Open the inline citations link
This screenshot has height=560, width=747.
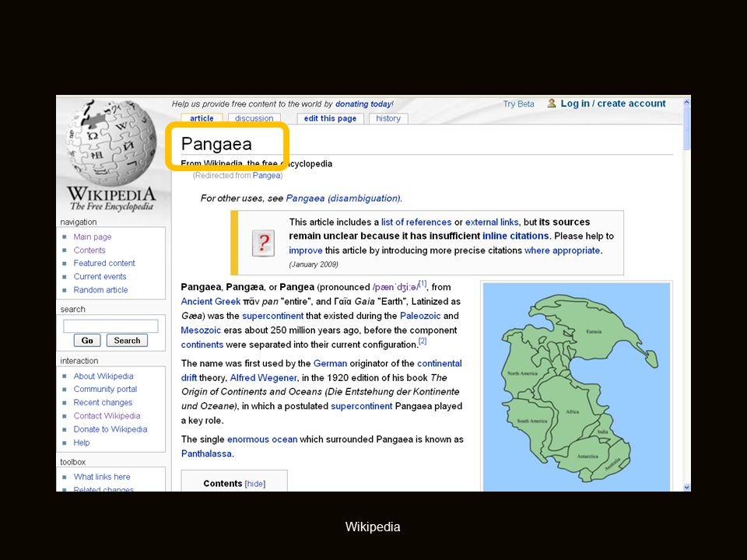[515, 236]
